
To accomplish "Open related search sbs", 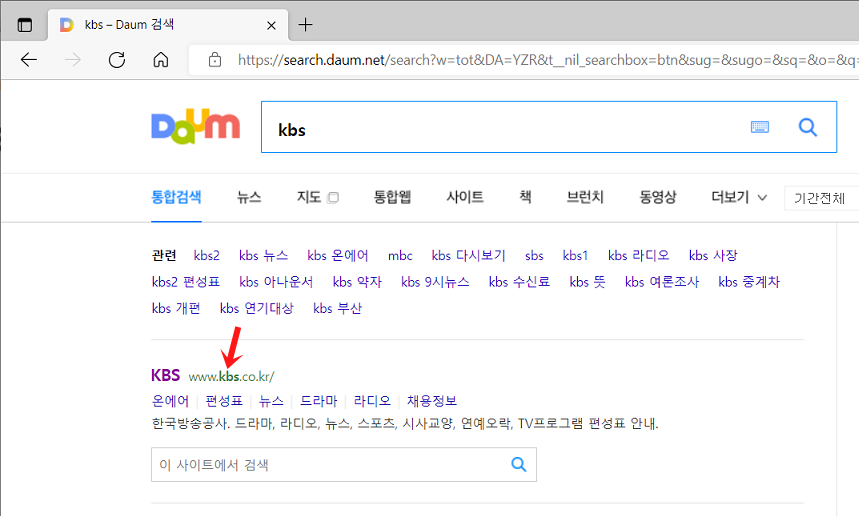I will [x=534, y=256].
